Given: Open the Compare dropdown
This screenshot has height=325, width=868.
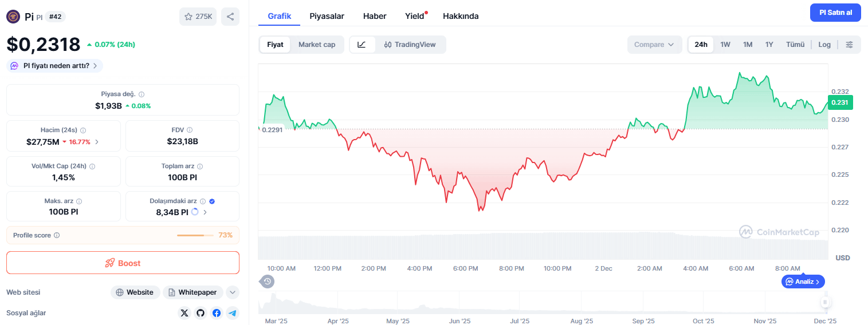Looking at the screenshot, I should (x=654, y=45).
